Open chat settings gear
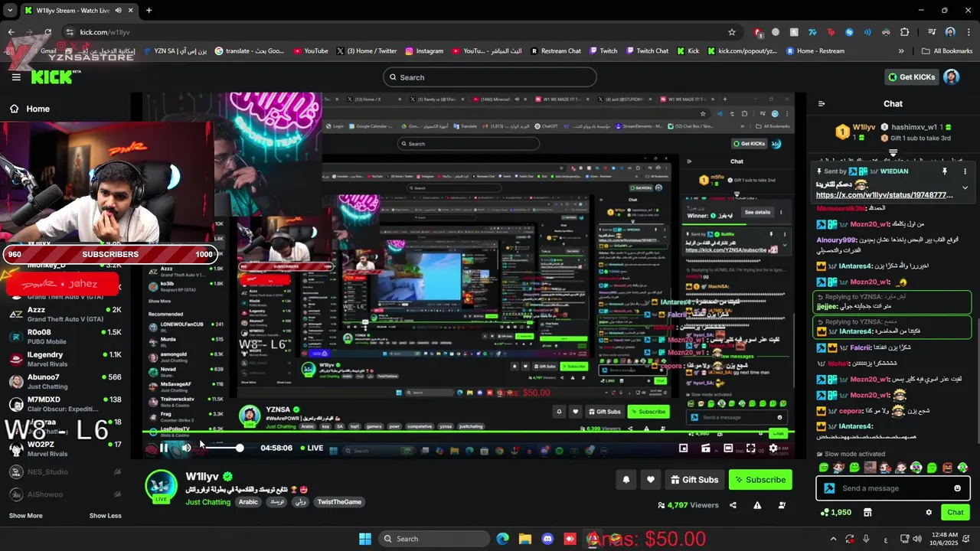 coord(929,512)
